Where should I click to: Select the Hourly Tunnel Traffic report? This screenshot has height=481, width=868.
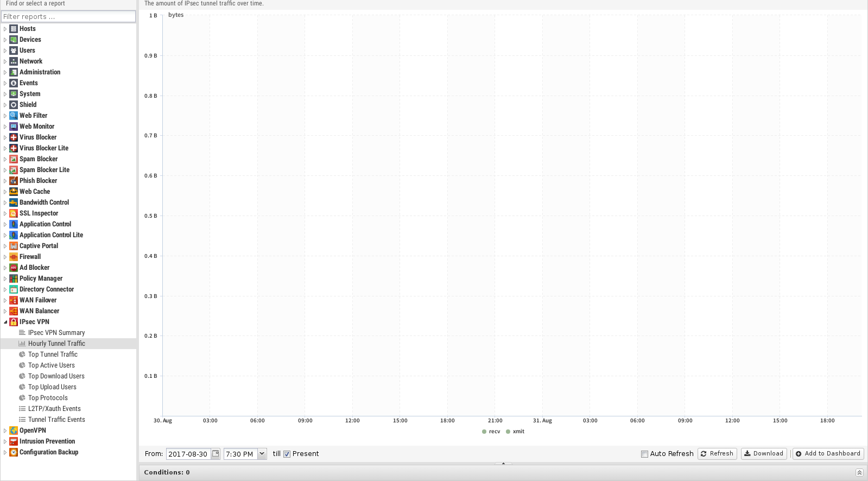[56, 344]
